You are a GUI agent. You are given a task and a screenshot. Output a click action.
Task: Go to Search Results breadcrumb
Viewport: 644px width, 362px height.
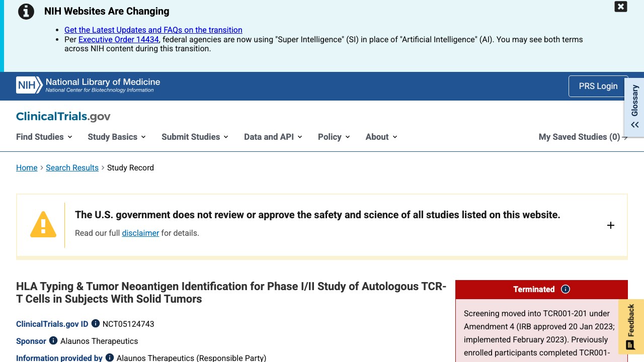[x=72, y=167]
